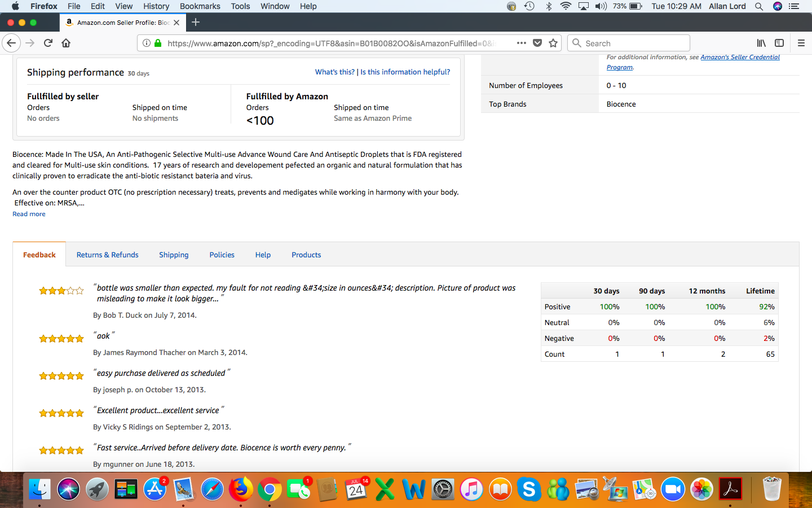
Task: Click the three-star rating for bottle review
Action: (x=61, y=291)
